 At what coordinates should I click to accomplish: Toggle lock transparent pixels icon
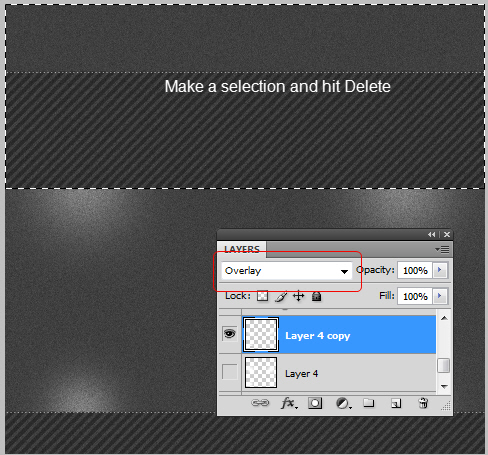click(262, 296)
